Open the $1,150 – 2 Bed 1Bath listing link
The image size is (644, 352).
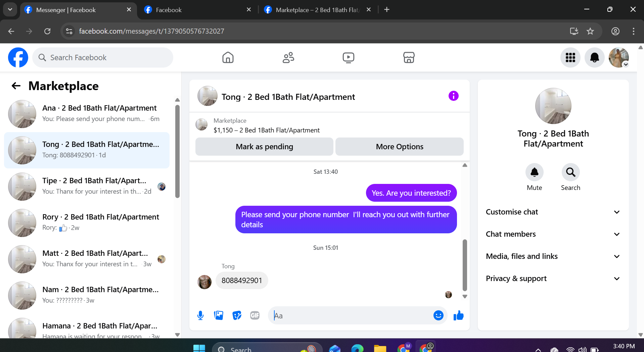point(267,130)
